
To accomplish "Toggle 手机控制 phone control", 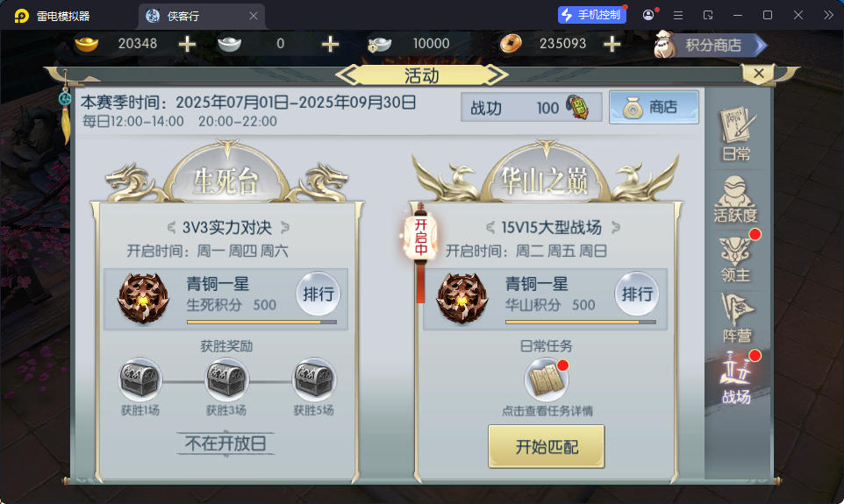I will tap(591, 15).
